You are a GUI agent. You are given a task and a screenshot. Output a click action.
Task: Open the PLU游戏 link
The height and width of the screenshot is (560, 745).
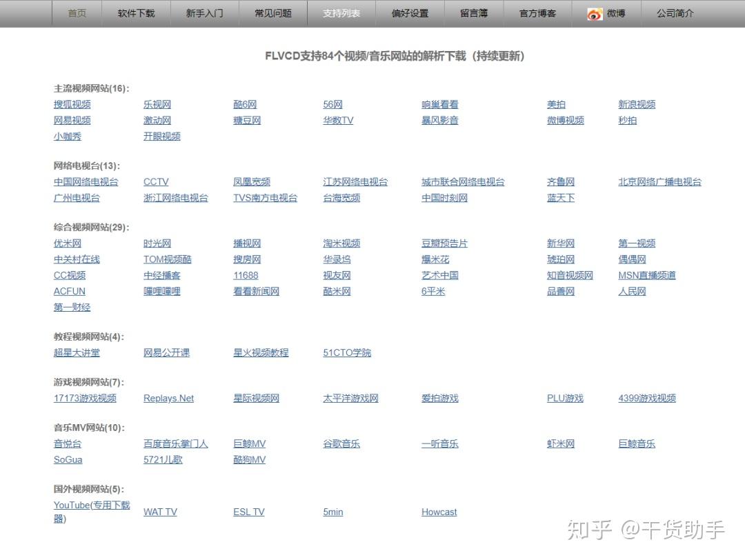point(565,399)
